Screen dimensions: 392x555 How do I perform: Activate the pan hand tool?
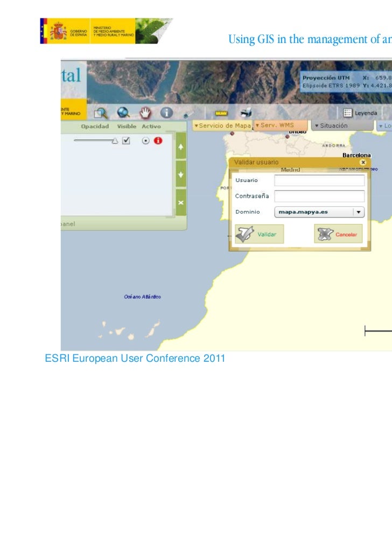(x=145, y=113)
